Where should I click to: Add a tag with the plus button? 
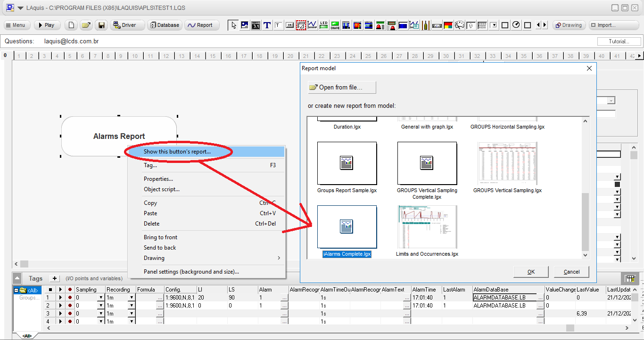tap(55, 278)
